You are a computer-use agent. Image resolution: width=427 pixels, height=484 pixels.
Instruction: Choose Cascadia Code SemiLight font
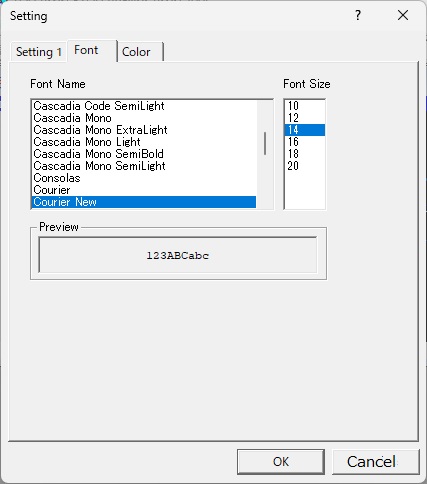(144, 106)
